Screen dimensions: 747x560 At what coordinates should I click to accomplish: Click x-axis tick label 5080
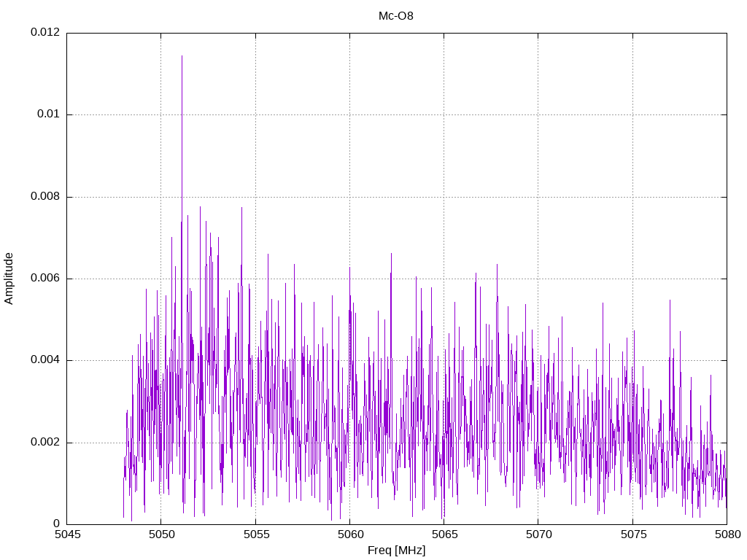727,534
